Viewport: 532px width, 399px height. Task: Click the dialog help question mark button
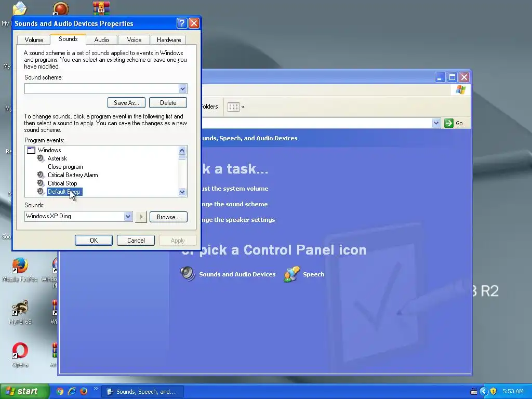pyautogui.click(x=182, y=23)
